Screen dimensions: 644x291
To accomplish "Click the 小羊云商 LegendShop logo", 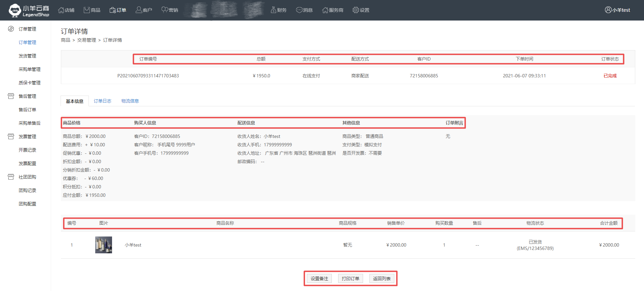I will point(29,10).
